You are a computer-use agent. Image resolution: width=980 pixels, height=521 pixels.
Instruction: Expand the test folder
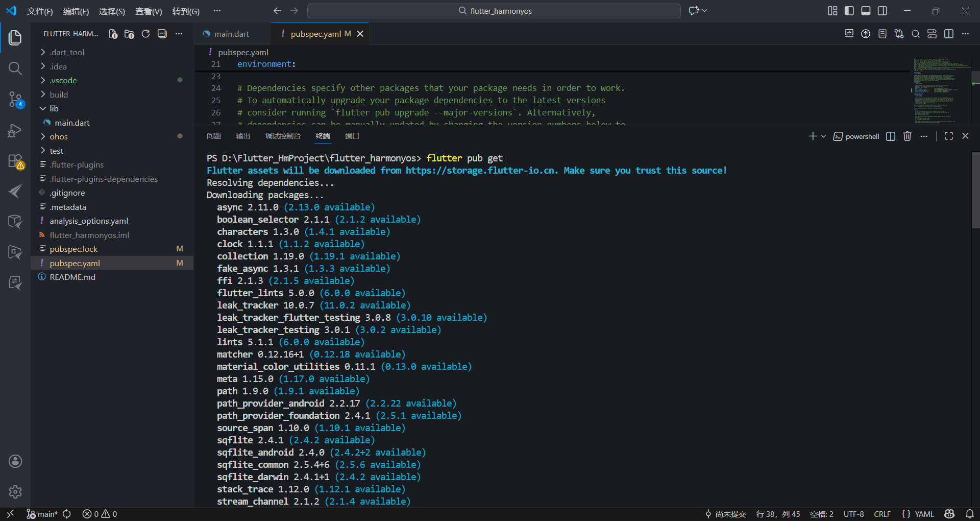[112, 151]
